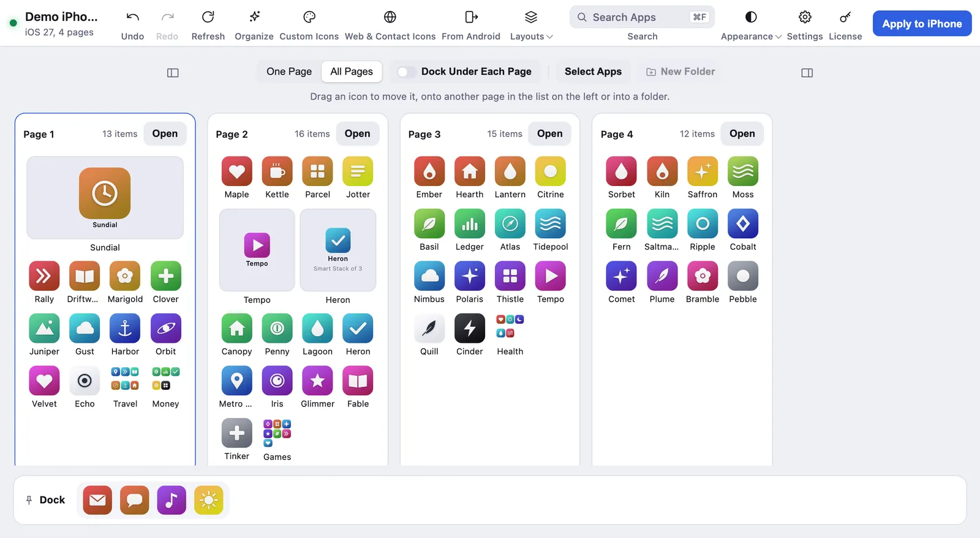Toggle the left sidebar panel icon
Screen dimensions: 980x538
click(173, 73)
